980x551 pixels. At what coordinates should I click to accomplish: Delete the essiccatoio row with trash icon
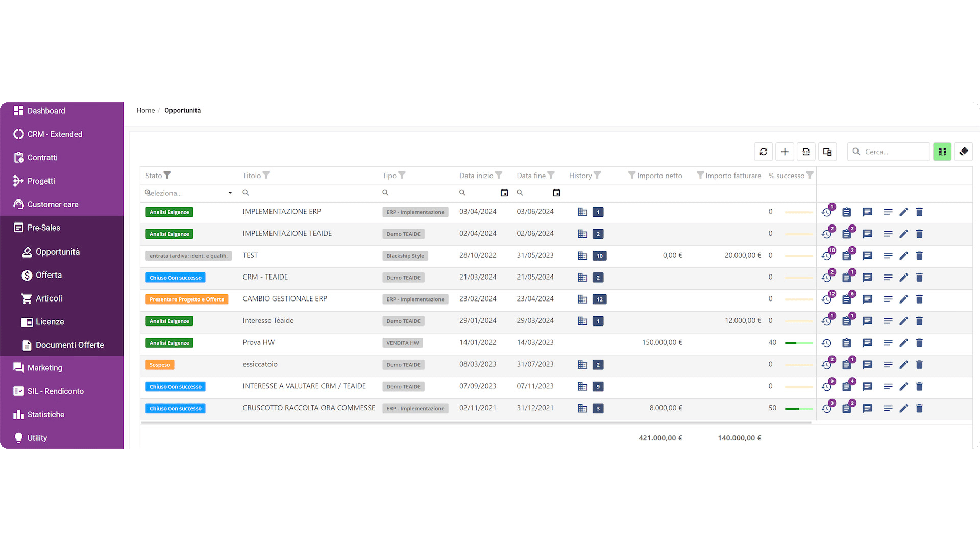coord(919,365)
